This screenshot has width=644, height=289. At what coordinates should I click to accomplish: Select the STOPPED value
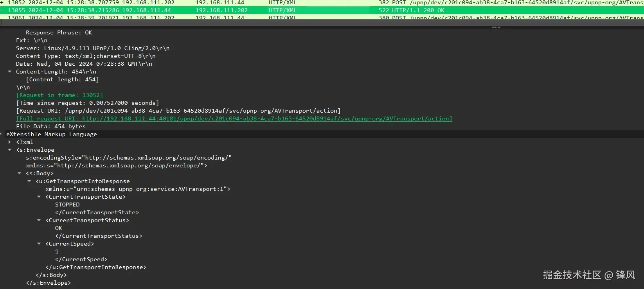67,205
